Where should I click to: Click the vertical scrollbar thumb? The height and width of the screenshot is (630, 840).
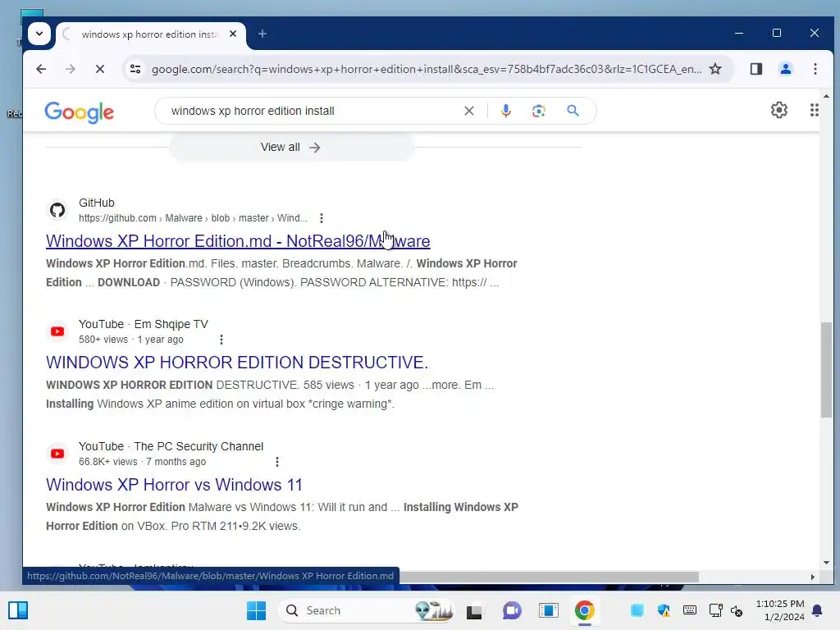(826, 370)
